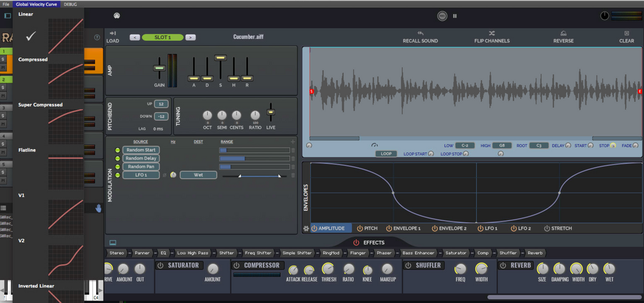Go to previous slot arrow button
The image size is (644, 303).
click(x=135, y=37)
